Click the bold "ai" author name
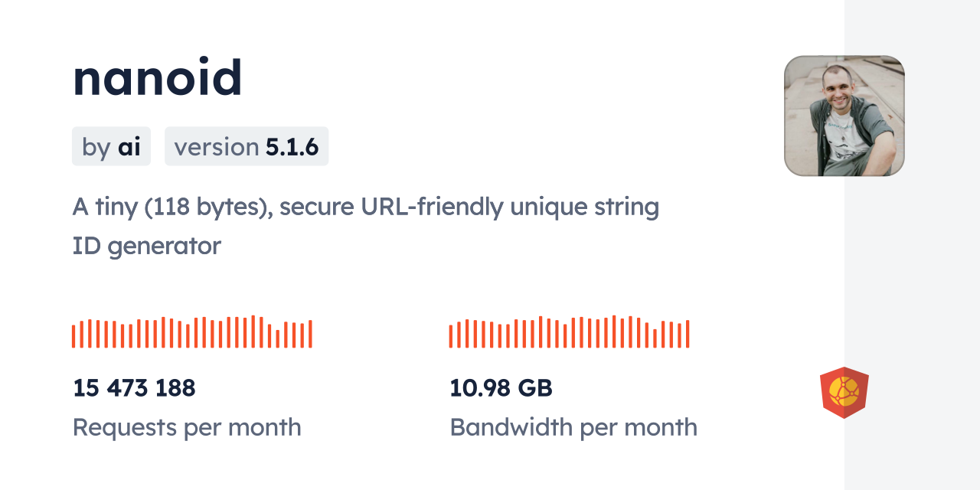This screenshot has width=980, height=490. 129,146
